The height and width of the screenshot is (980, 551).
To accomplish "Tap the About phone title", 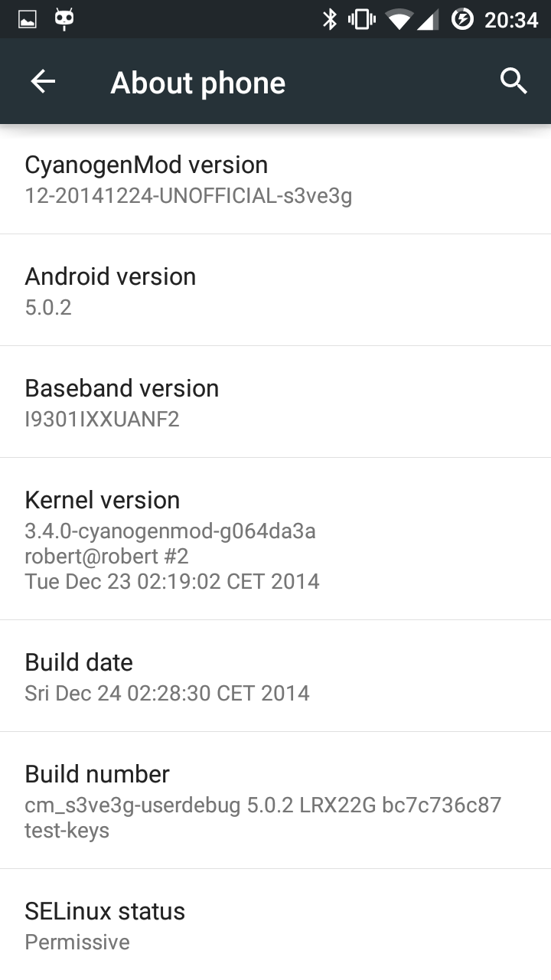I will (x=197, y=83).
